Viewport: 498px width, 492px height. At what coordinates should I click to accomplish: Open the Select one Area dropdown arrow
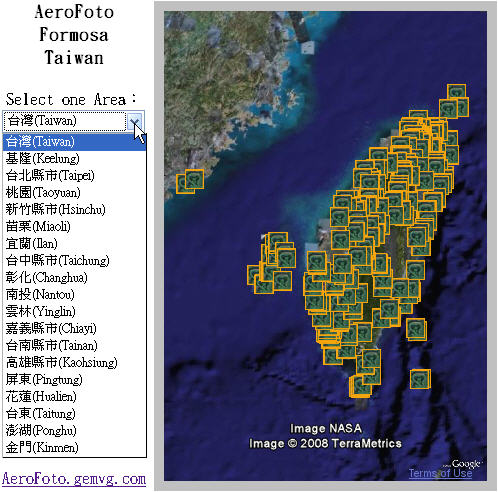135,121
